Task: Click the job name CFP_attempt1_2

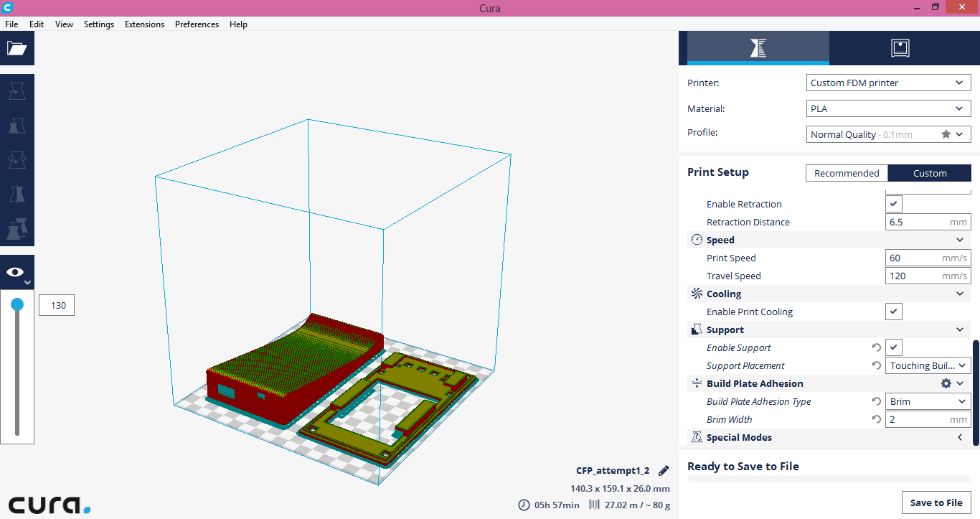Action: 613,471
